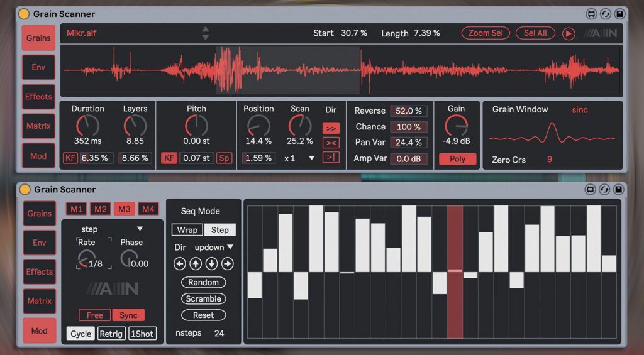Screen dimensions: 644x355
Task: Toggle the bottom Grain Scanner device activator circle
Action: (25, 189)
